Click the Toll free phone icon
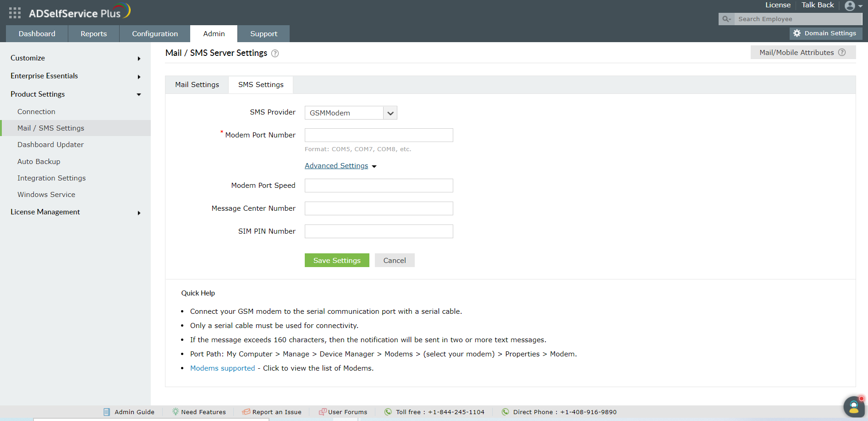The height and width of the screenshot is (421, 868). tap(388, 412)
